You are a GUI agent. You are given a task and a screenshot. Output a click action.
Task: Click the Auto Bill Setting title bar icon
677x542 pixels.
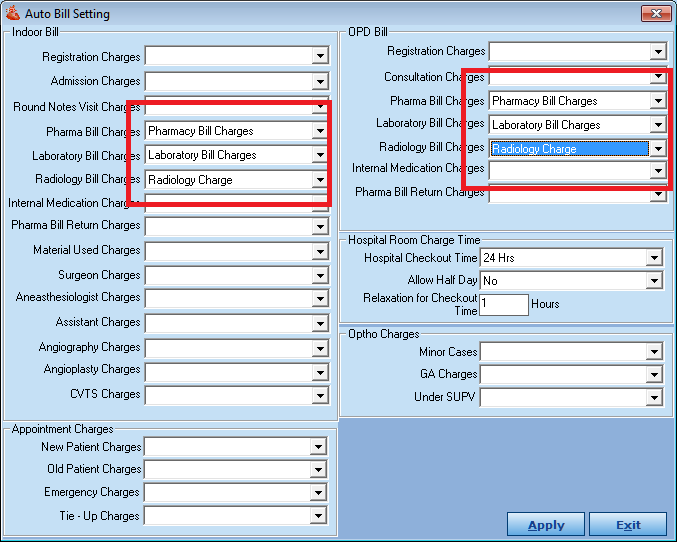(x=12, y=14)
